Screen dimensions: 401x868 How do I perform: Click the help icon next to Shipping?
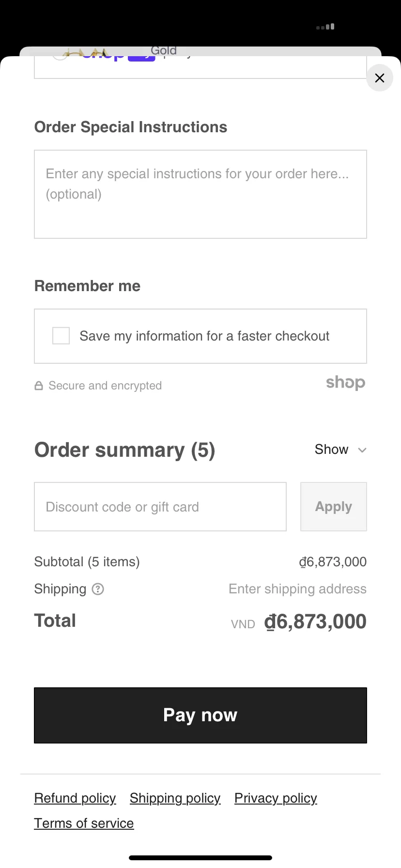coord(98,589)
